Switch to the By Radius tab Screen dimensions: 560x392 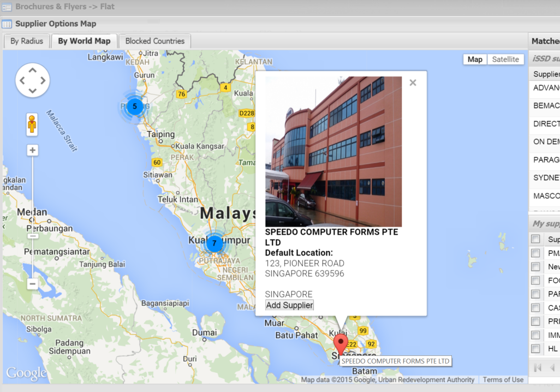[x=27, y=41]
